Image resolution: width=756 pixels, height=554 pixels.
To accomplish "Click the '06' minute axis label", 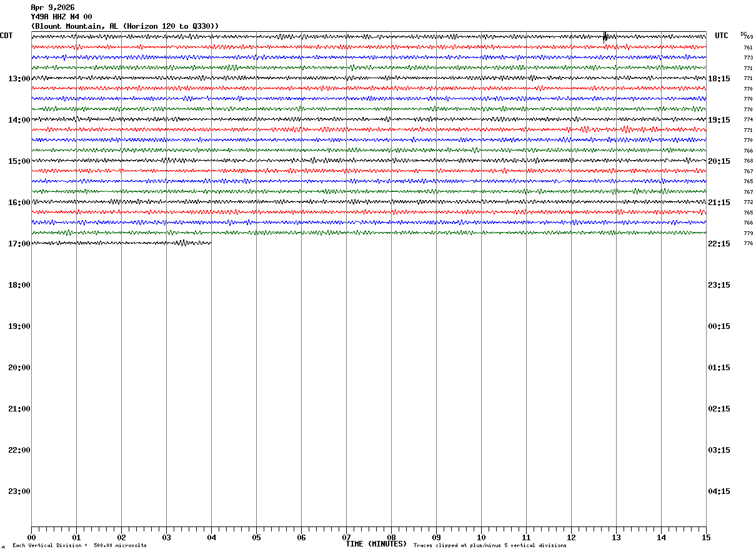I will (301, 538).
